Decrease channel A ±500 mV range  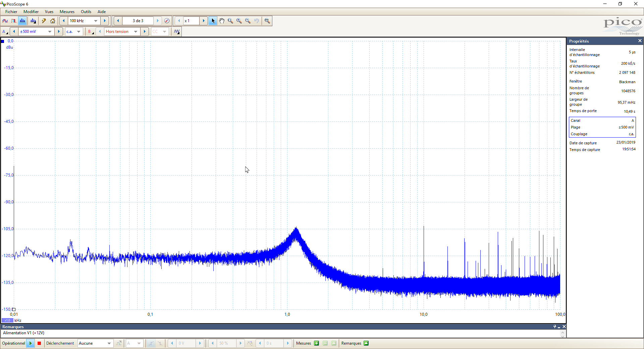click(14, 32)
